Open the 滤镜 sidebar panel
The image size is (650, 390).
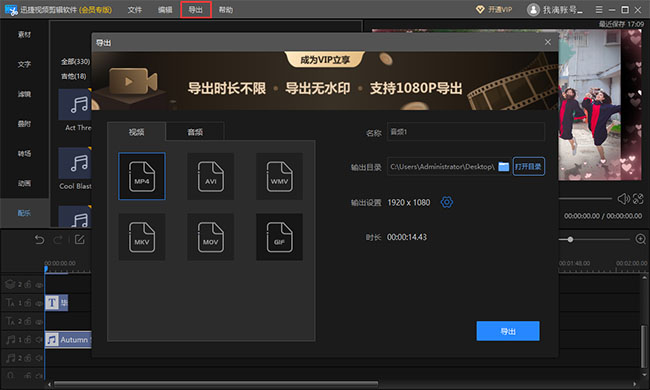point(24,94)
